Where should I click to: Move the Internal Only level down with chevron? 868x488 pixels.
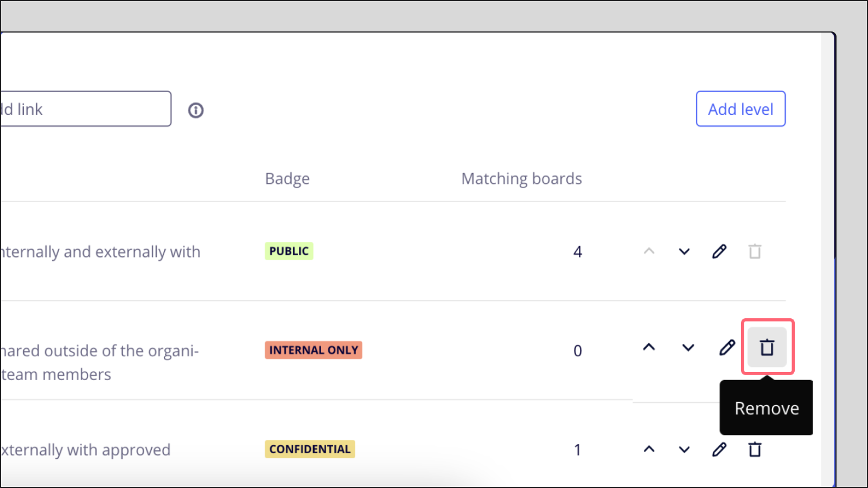687,348
